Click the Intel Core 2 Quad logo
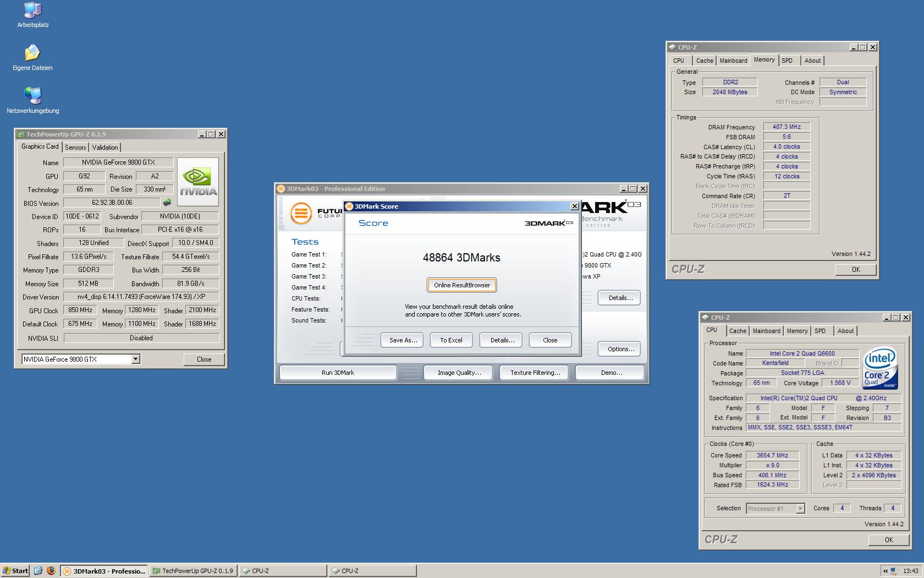This screenshot has height=578, width=924. [880, 368]
